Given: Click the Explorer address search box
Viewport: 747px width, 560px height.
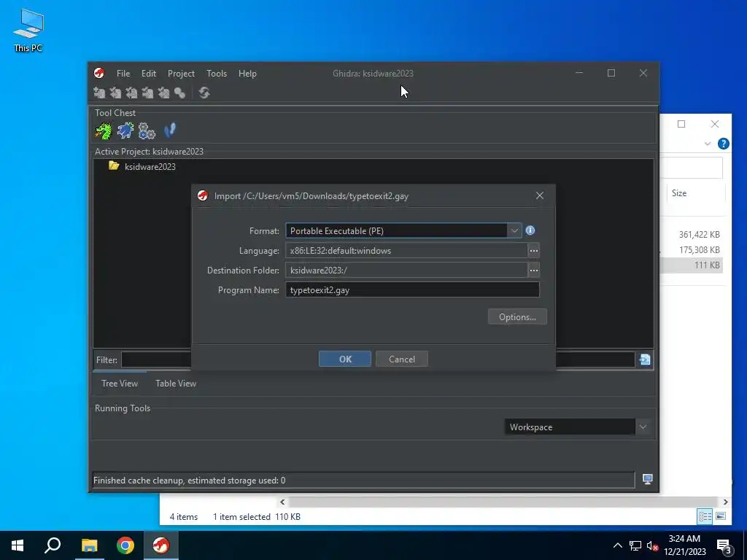Looking at the screenshot, I should pos(692,168).
